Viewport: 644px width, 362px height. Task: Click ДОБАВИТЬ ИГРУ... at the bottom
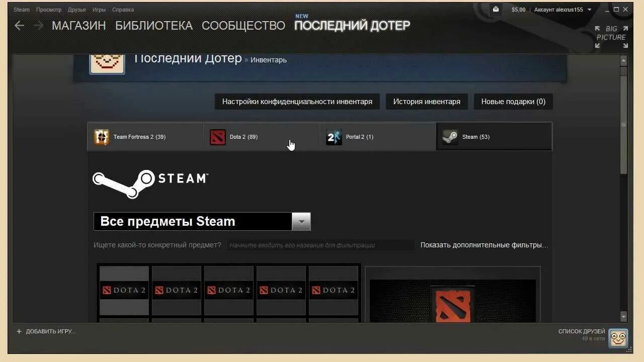pyautogui.click(x=50, y=331)
